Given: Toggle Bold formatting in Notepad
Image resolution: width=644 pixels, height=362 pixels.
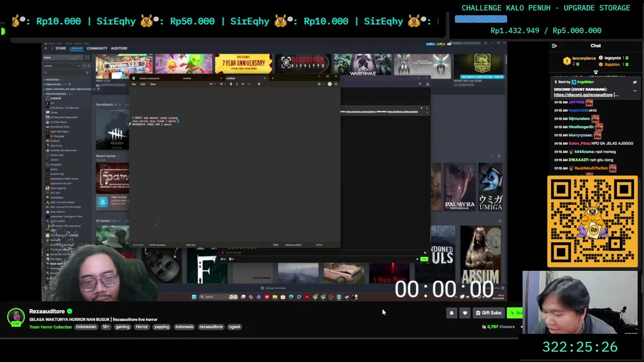Looking at the screenshot, I should tap(231, 84).
